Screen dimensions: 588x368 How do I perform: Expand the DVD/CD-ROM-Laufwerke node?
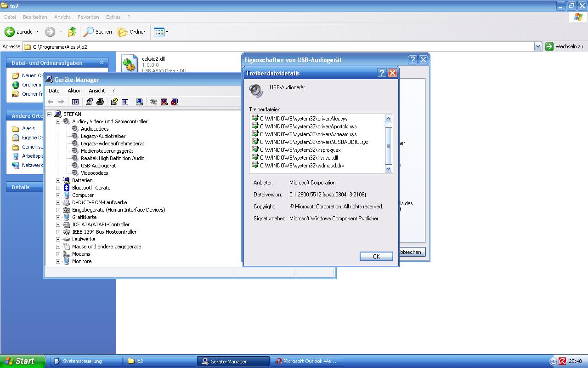58,202
